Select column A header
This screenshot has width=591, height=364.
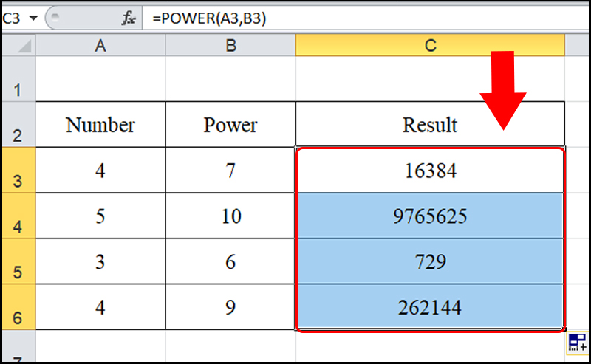pos(100,46)
